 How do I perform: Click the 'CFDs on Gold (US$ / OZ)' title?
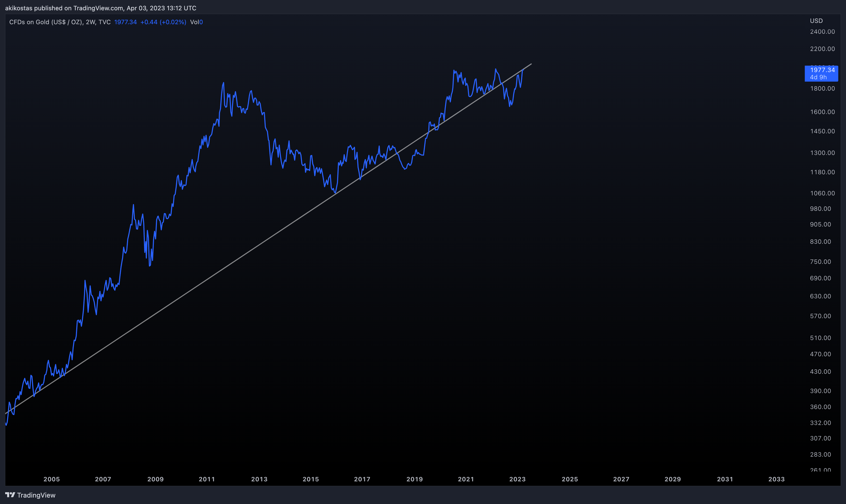click(x=46, y=22)
